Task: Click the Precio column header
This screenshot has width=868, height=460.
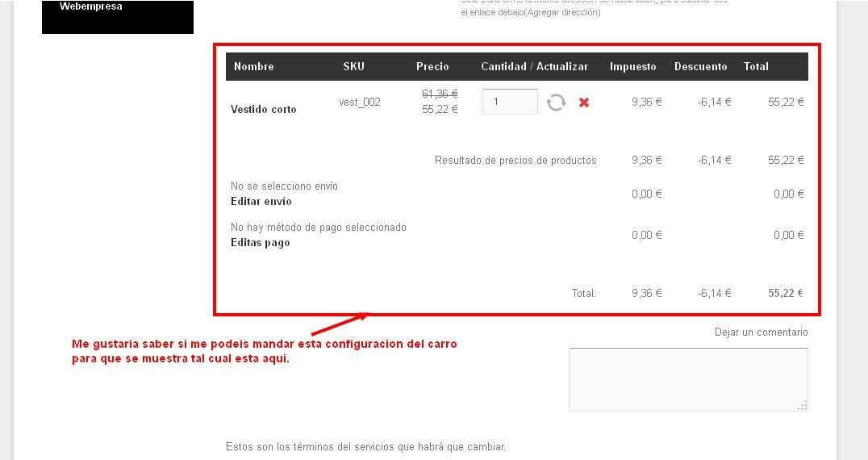Action: click(x=432, y=66)
